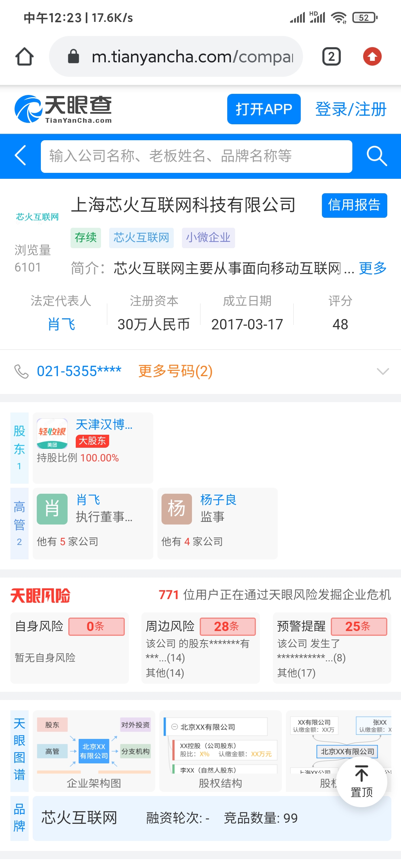This screenshot has height=868, width=401.
Task: Open the 高管 side tab
Action: (x=19, y=523)
